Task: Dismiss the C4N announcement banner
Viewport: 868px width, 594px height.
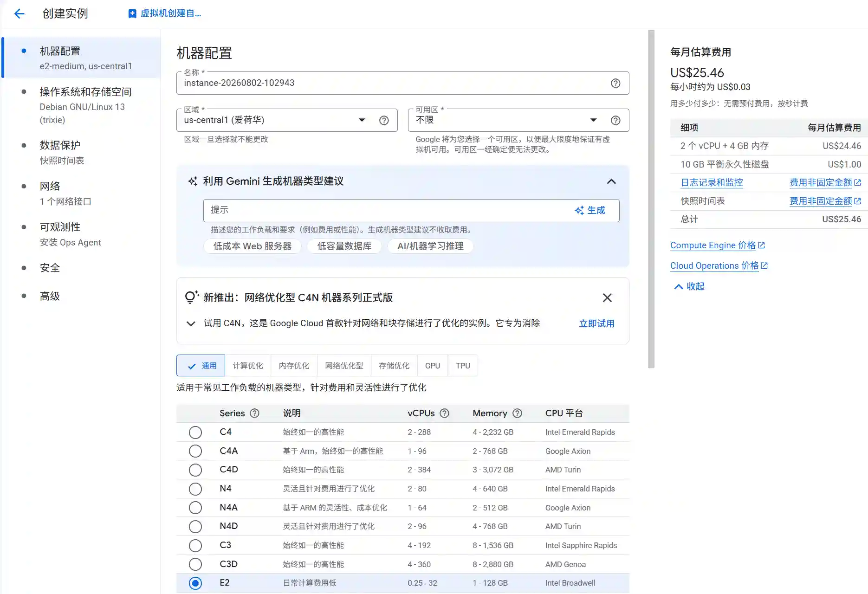Action: pos(607,297)
